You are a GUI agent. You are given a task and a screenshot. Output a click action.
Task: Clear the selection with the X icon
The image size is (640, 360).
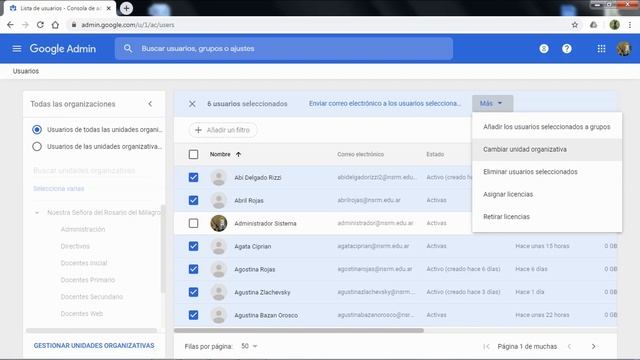pos(192,104)
